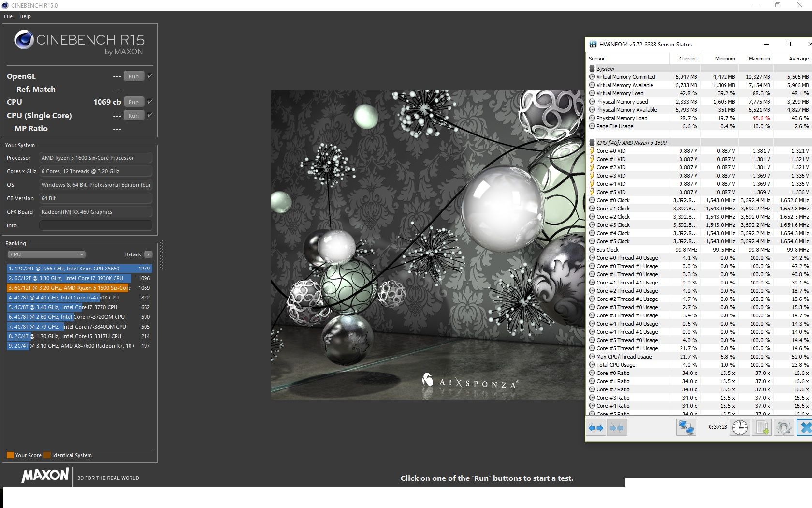Viewport: 812px width, 508px height.
Task: Click the Info input field
Action: 96,225
